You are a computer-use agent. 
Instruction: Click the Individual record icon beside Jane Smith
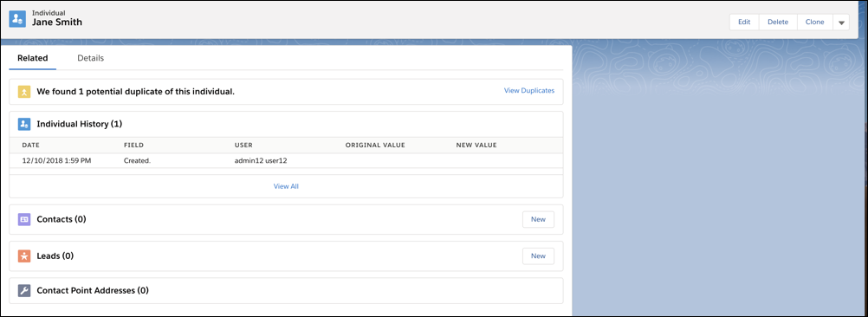point(17,19)
